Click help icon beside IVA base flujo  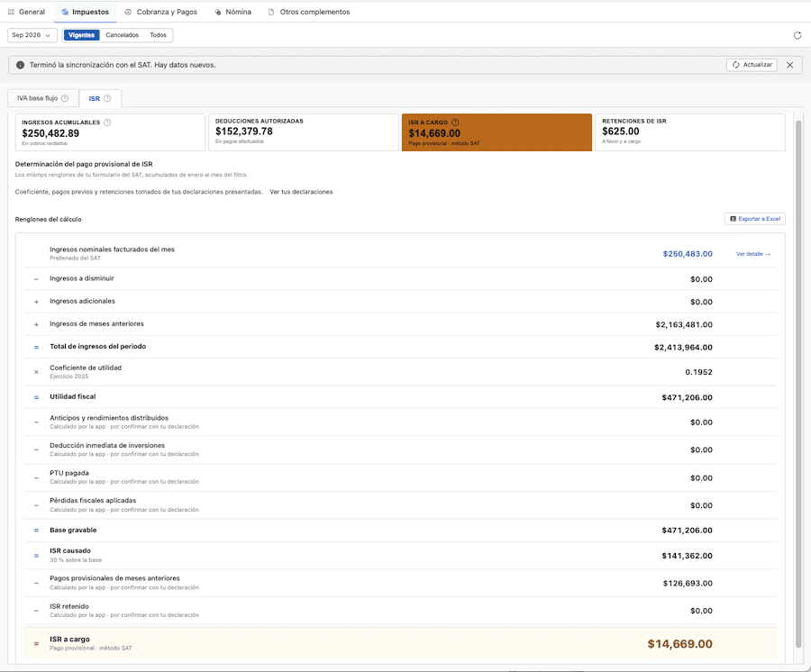click(x=65, y=98)
